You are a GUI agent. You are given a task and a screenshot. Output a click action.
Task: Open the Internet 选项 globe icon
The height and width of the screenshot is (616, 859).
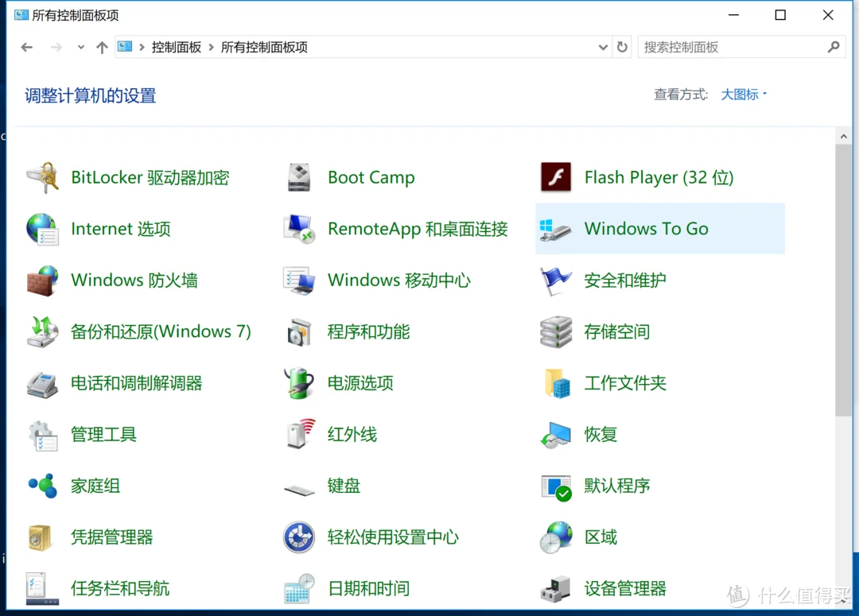(42, 229)
